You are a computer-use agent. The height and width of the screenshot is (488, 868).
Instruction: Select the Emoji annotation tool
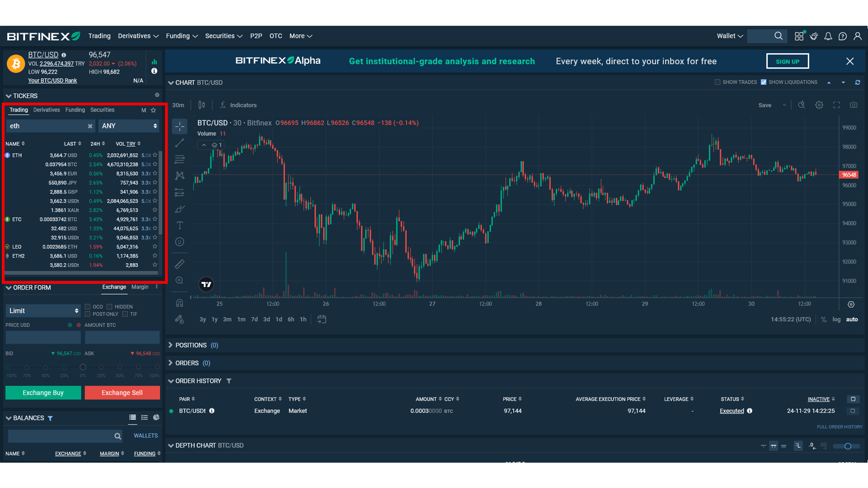coord(179,242)
